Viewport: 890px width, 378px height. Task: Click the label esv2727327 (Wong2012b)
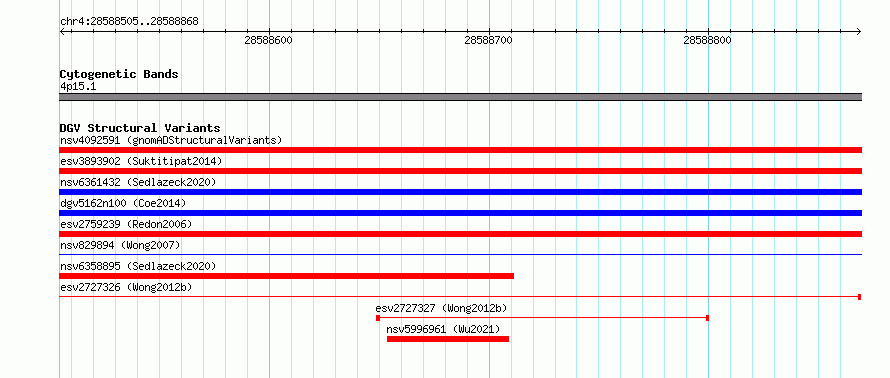point(441,308)
